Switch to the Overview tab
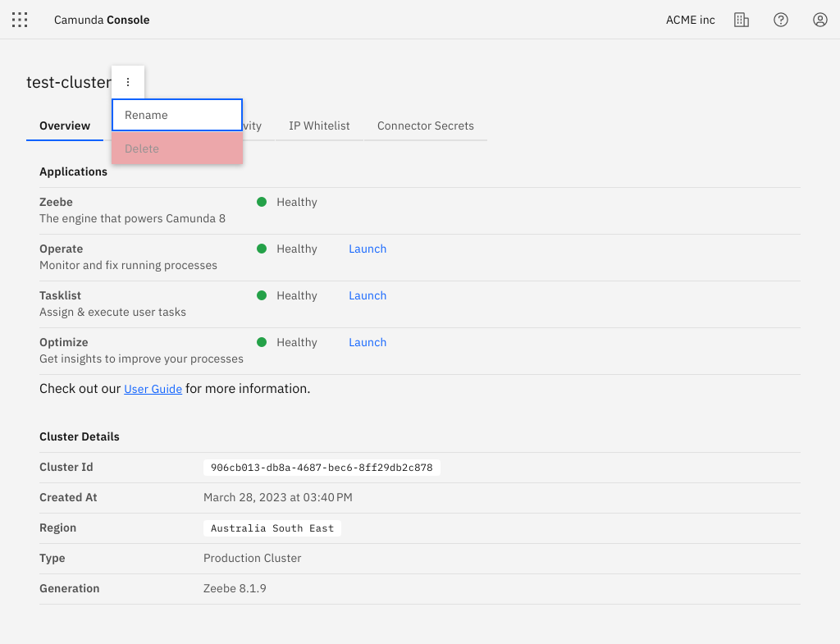840x644 pixels. click(x=65, y=126)
